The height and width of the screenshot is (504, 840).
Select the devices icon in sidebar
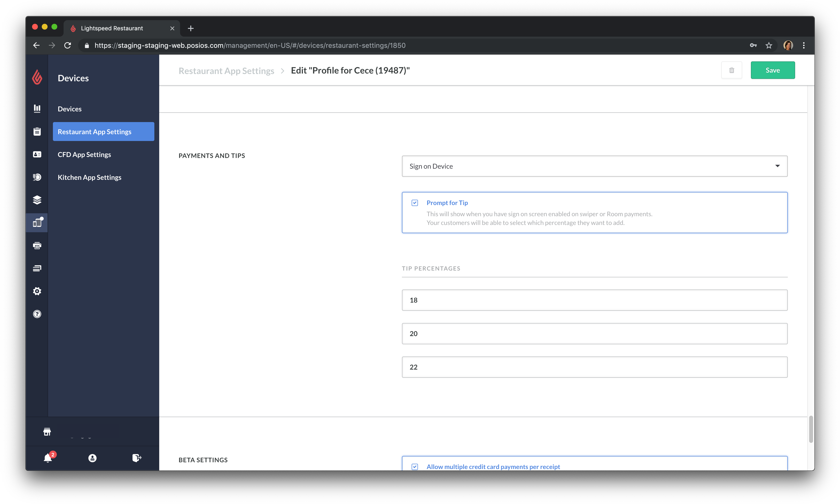37,223
